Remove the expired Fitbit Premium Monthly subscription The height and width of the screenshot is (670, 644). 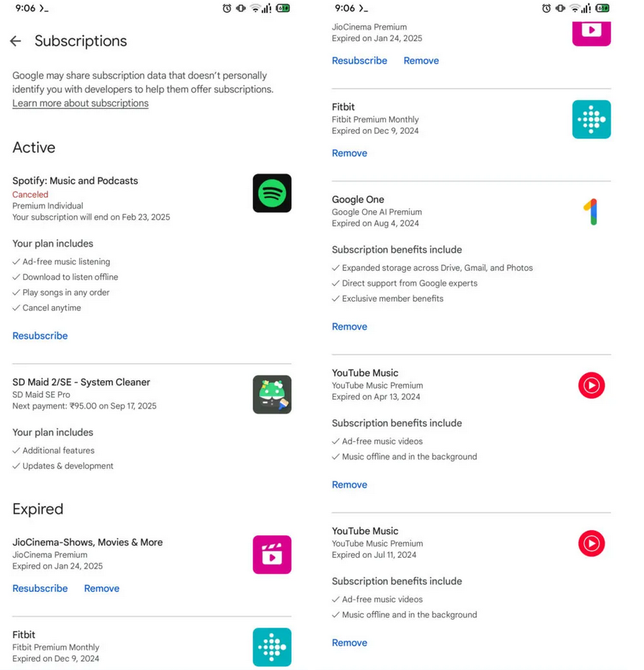(349, 153)
